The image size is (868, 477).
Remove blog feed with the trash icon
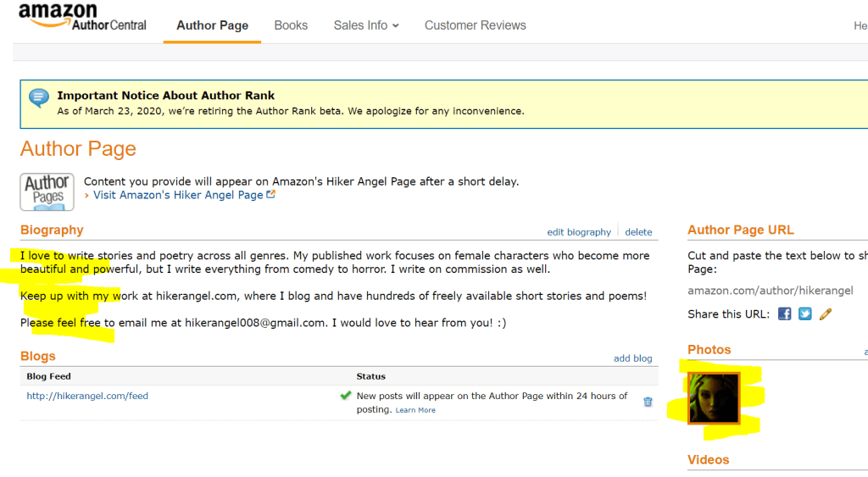tap(648, 402)
